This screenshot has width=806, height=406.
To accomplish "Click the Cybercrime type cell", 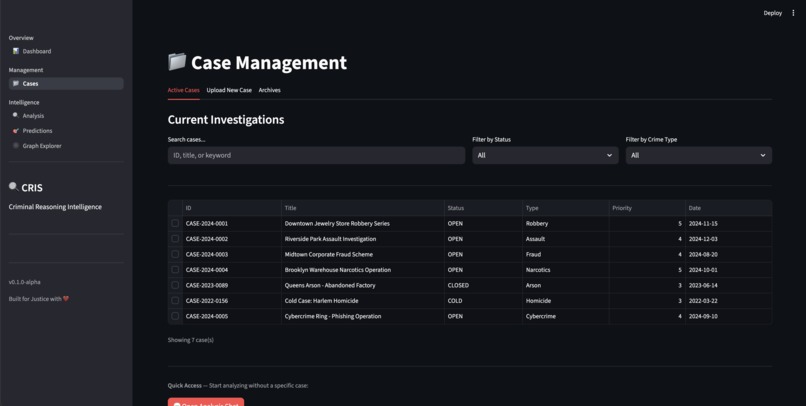I will 565,316.
